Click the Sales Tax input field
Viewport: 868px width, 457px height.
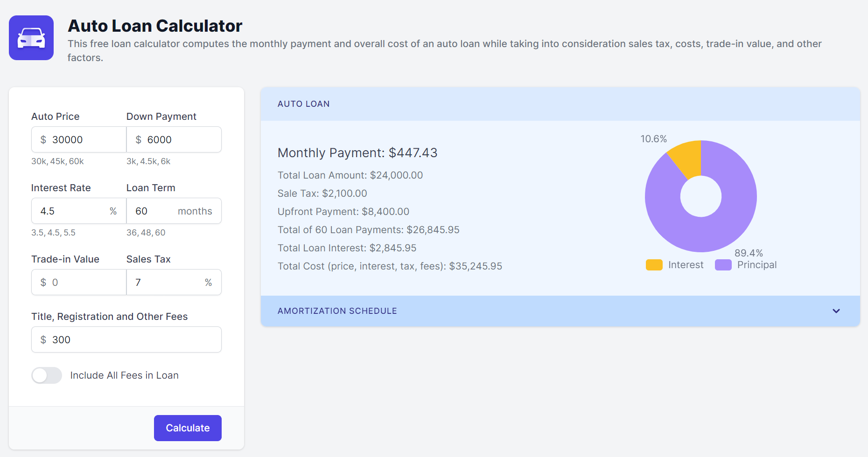168,283
